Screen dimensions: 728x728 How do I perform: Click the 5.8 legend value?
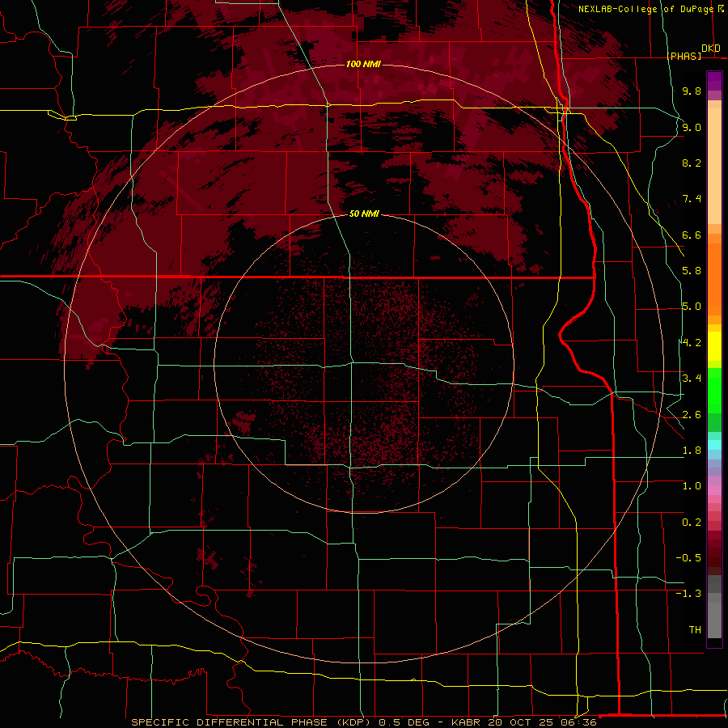pyautogui.click(x=692, y=271)
